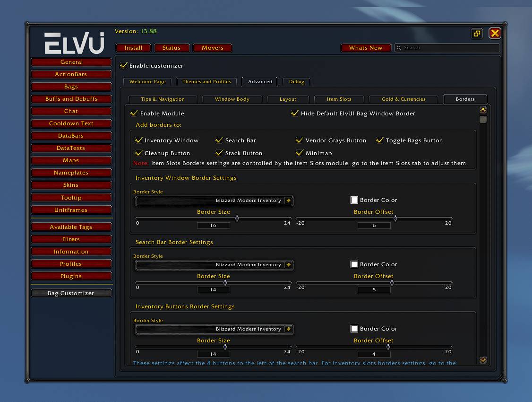Click the Search input field
532x402 pixels.
click(x=447, y=48)
